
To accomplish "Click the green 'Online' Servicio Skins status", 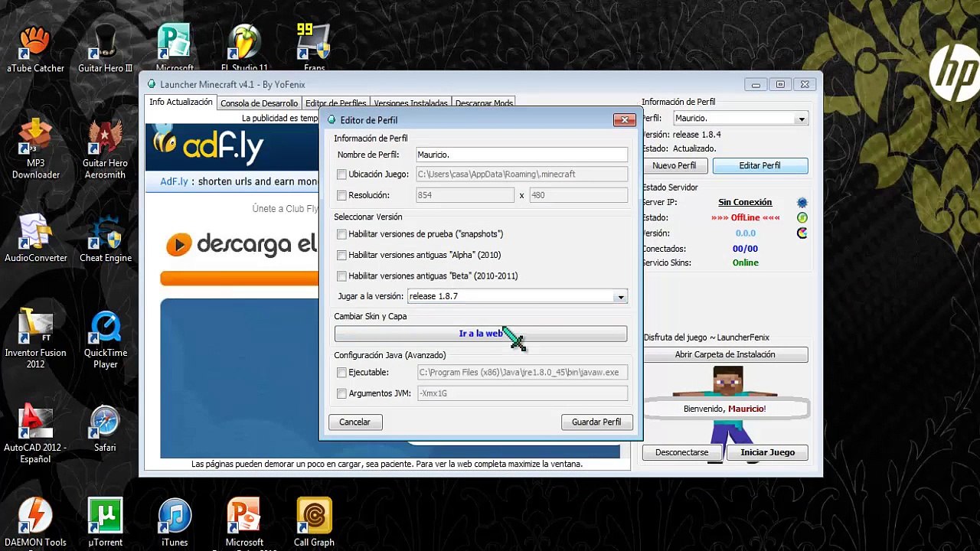I will point(745,263).
